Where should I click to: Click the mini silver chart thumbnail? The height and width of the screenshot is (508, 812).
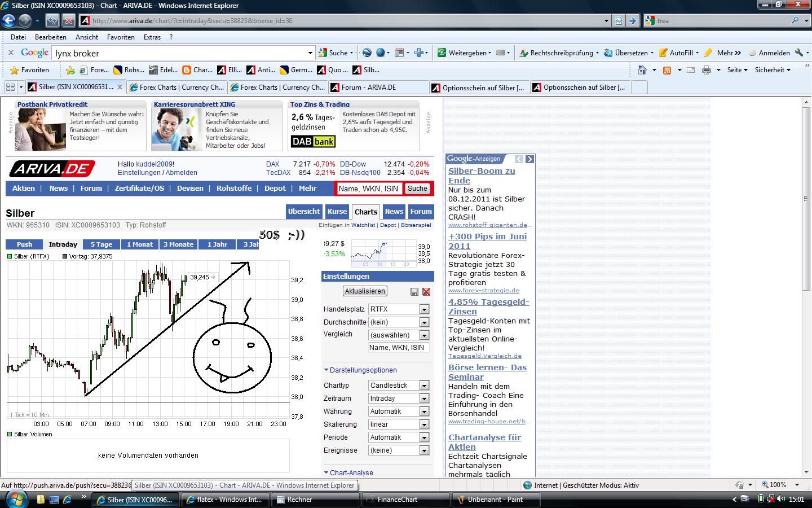pyautogui.click(x=383, y=253)
